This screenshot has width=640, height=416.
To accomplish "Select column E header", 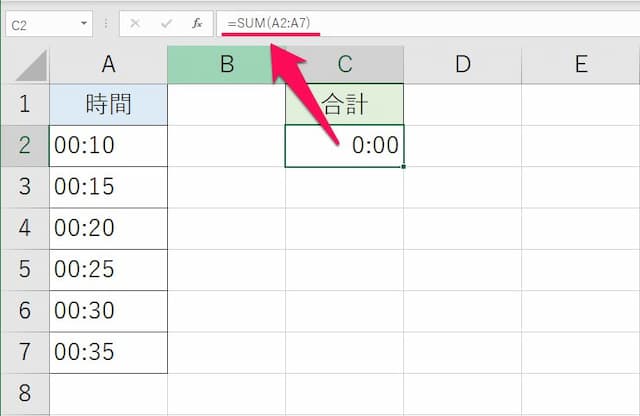I will click(x=581, y=65).
